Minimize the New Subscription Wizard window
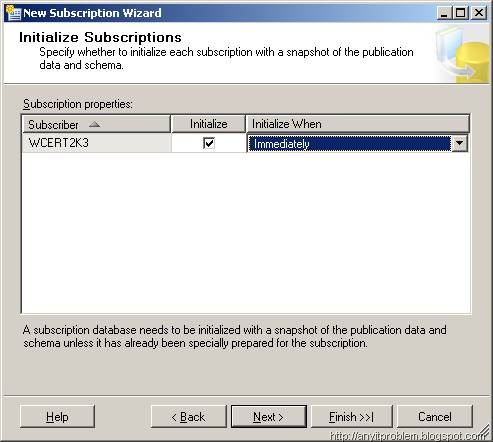493x442 pixels. [x=444, y=13]
